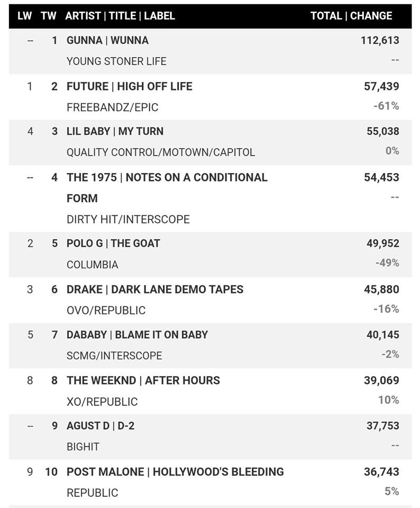Click THE 1975 | NOTES ON A CONDITIONAL FORM title

click(x=167, y=177)
